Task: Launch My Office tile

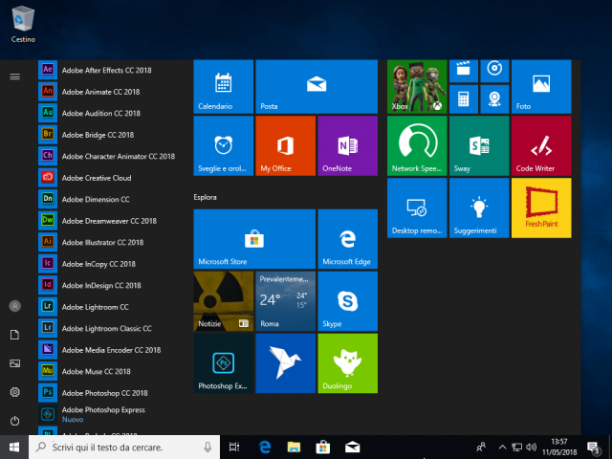Action: (285, 146)
